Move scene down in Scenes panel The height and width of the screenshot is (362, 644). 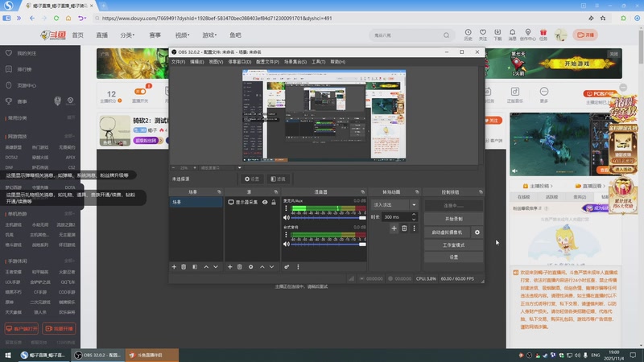[x=216, y=267]
